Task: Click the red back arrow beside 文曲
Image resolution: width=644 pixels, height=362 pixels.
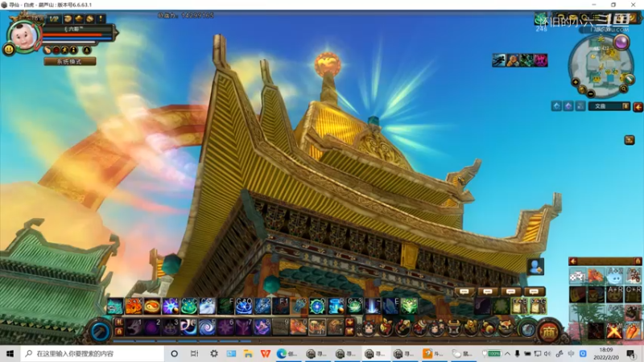Action: pos(638,107)
